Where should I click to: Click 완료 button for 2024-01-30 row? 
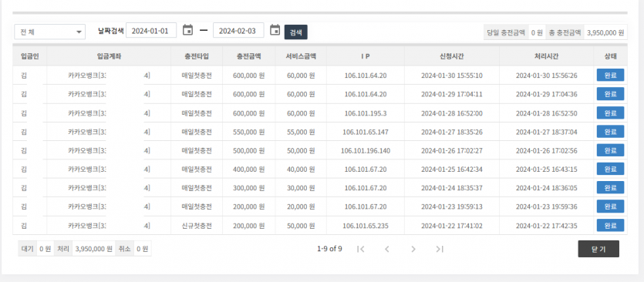coord(610,75)
